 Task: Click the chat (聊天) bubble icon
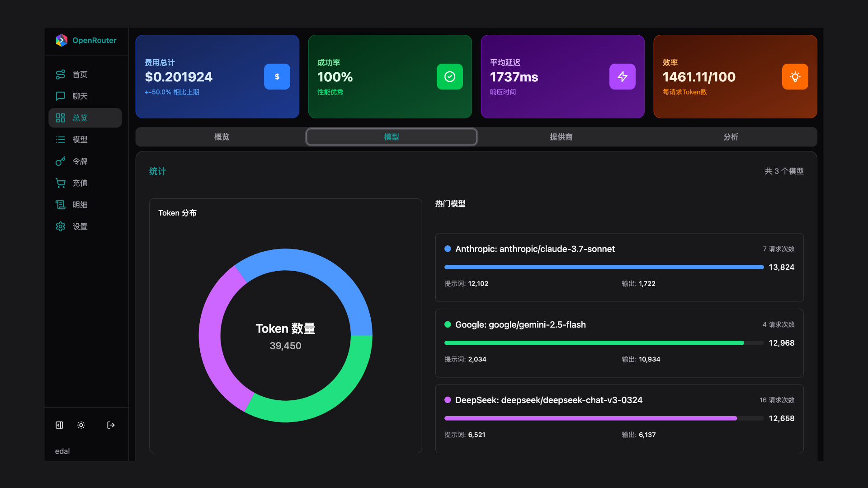coord(61,96)
